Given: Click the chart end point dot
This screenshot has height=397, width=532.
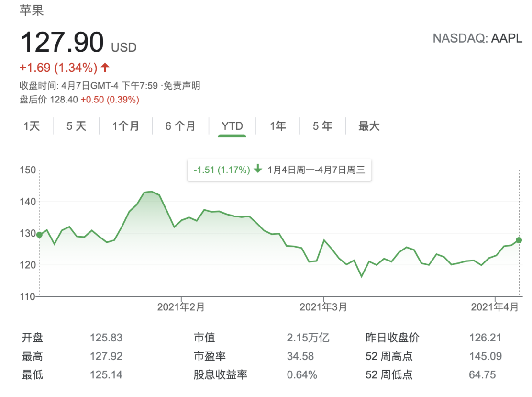Looking at the screenshot, I should coord(519,240).
